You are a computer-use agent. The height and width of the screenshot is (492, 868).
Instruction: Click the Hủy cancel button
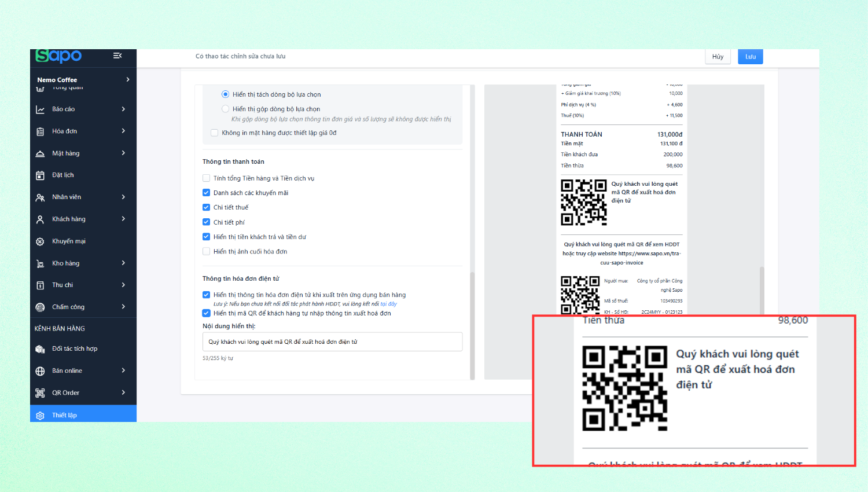click(x=718, y=57)
